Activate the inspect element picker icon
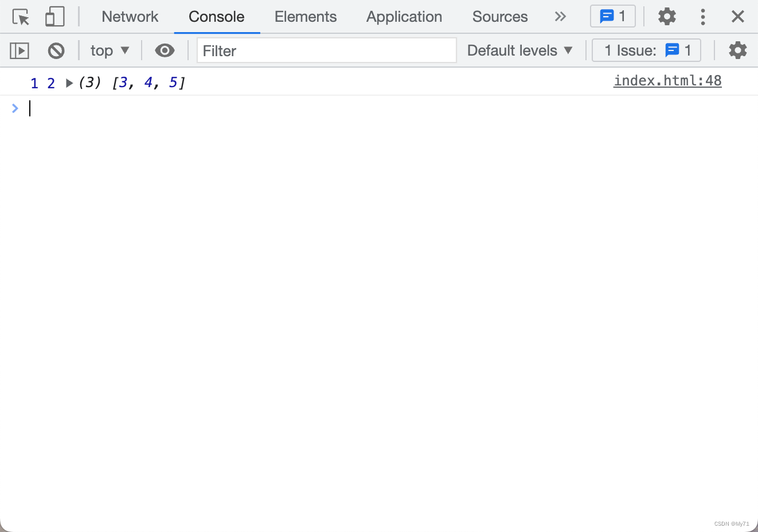This screenshot has width=758, height=532. [21, 17]
